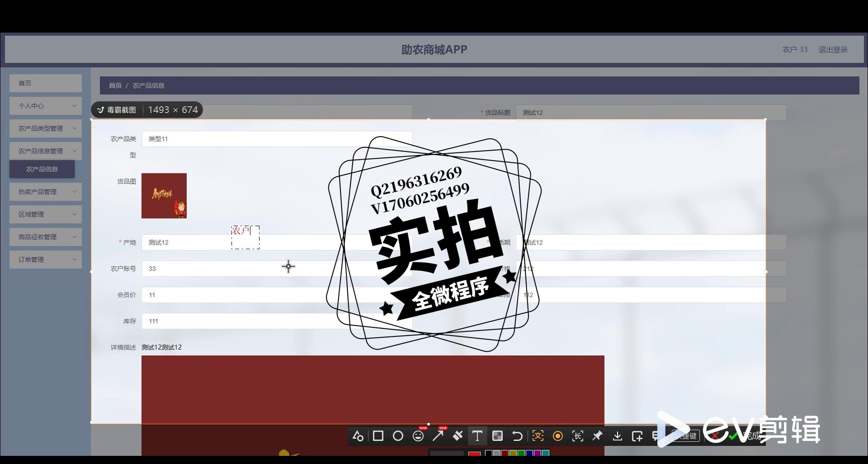Screen dimensions: 868x464
Task: Start long scrolling screenshot capture
Action: [x=577, y=436]
